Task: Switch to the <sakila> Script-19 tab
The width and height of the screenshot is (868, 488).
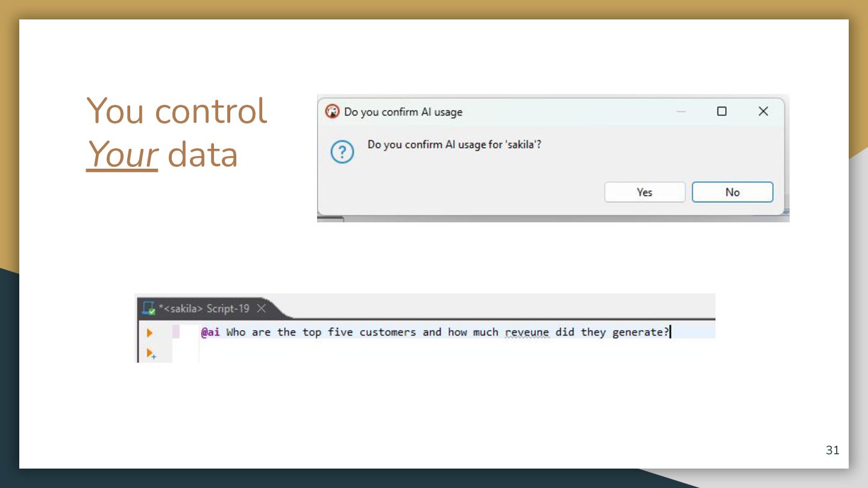Action: coord(204,308)
